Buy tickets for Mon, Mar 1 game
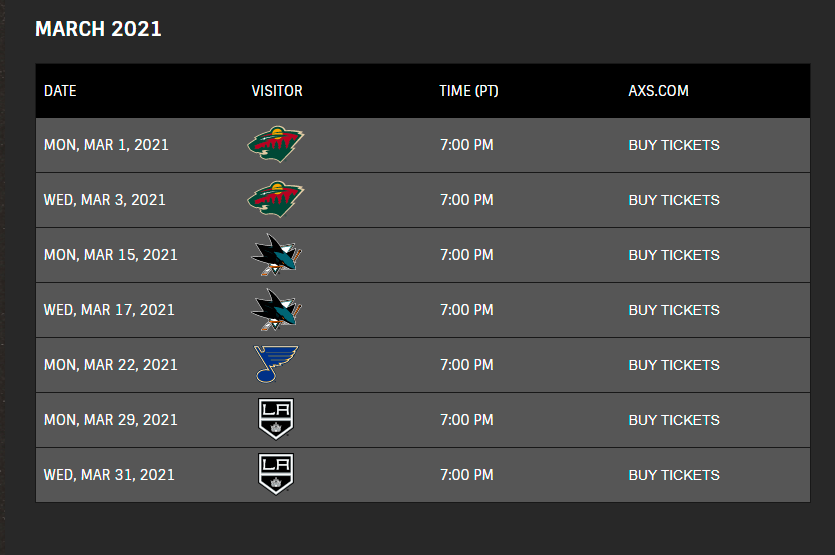Image resolution: width=835 pixels, height=555 pixels. pos(673,145)
